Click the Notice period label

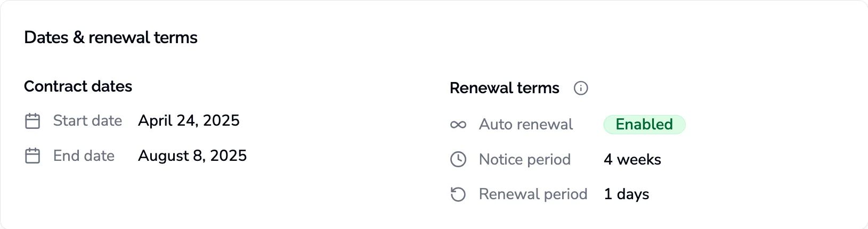pyautogui.click(x=524, y=159)
